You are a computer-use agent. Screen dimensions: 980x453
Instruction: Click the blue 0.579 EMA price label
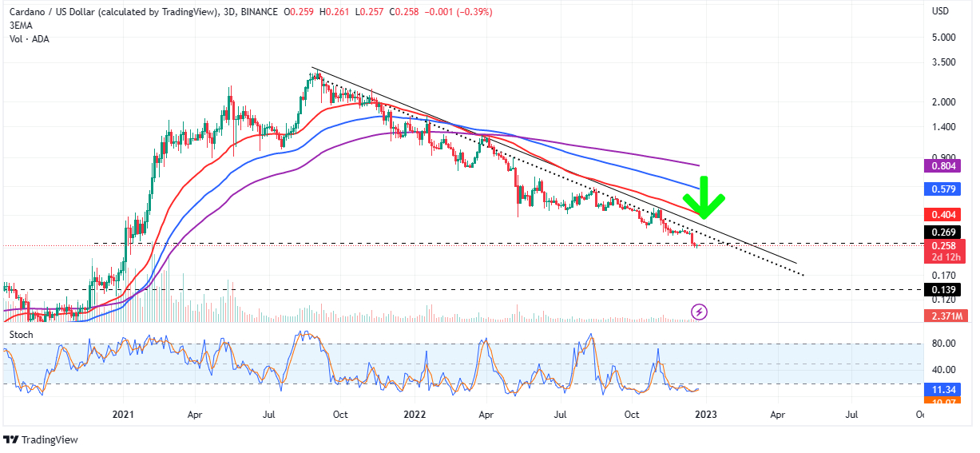944,190
